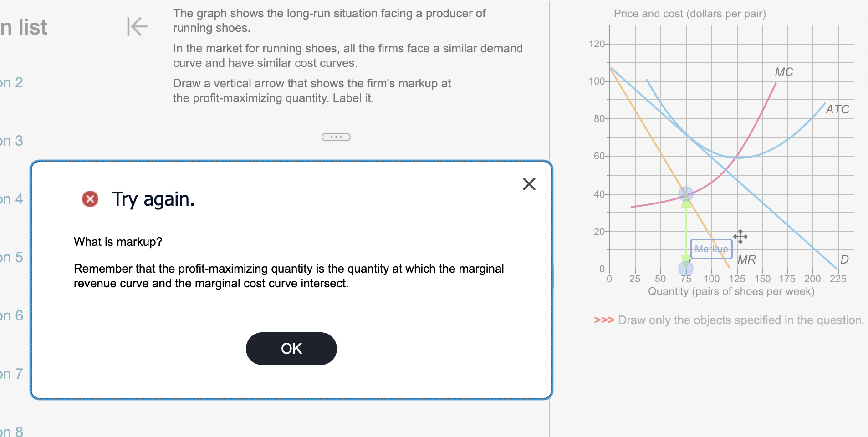Click the OK button
This screenshot has height=437, width=868.
(291, 348)
